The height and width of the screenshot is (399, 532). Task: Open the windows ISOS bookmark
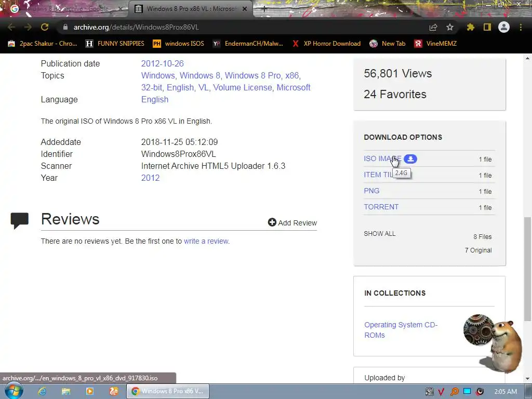[179, 44]
